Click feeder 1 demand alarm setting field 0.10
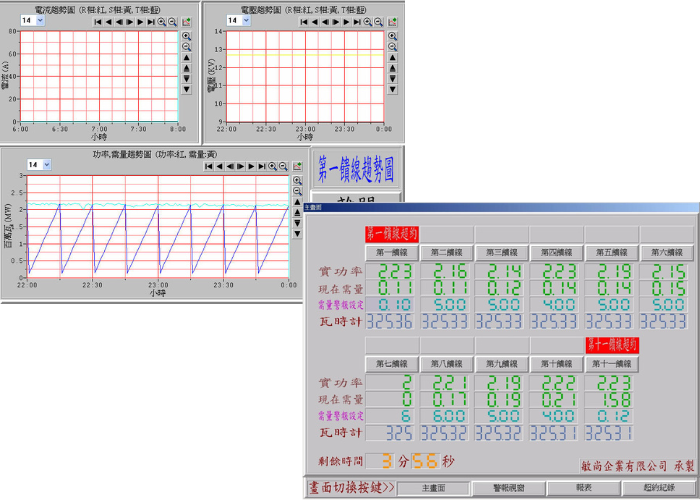 click(390, 305)
